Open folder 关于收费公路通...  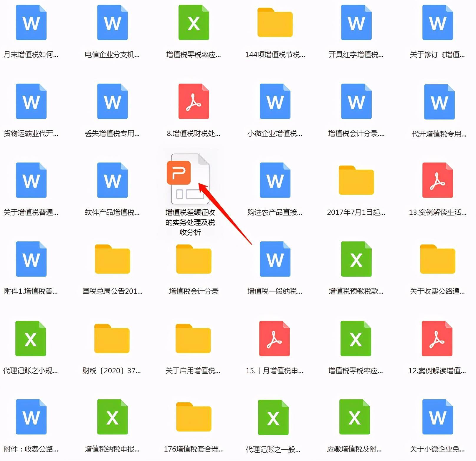point(438,259)
